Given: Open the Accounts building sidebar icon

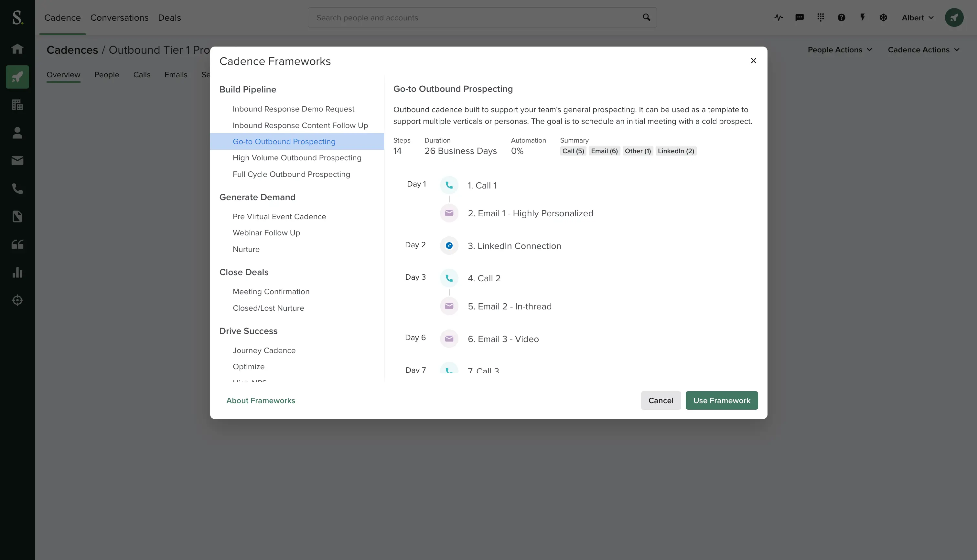Looking at the screenshot, I should (17, 105).
